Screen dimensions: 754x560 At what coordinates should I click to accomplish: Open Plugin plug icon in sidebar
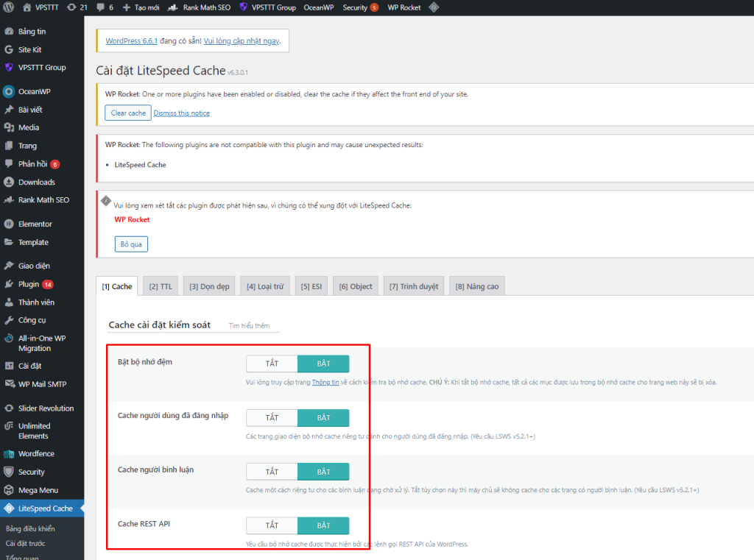(x=9, y=284)
